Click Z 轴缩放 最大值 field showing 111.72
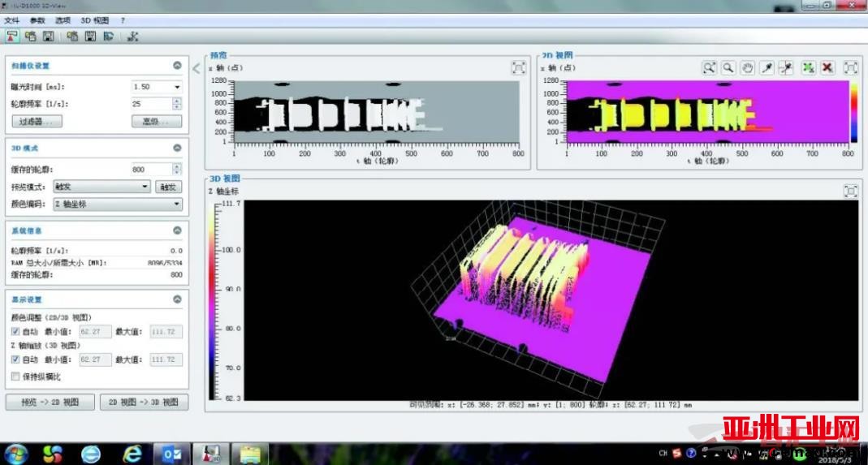868x465 pixels. click(x=166, y=360)
